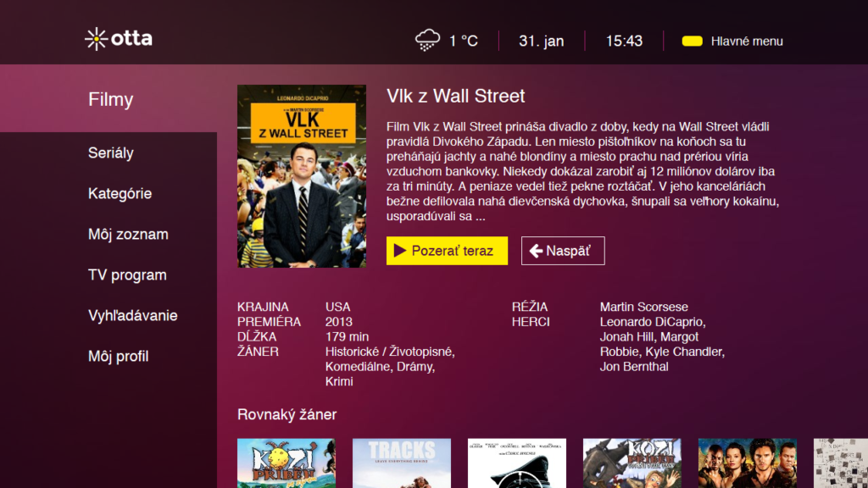
Task: Open the TV program menu item
Action: [x=127, y=275]
